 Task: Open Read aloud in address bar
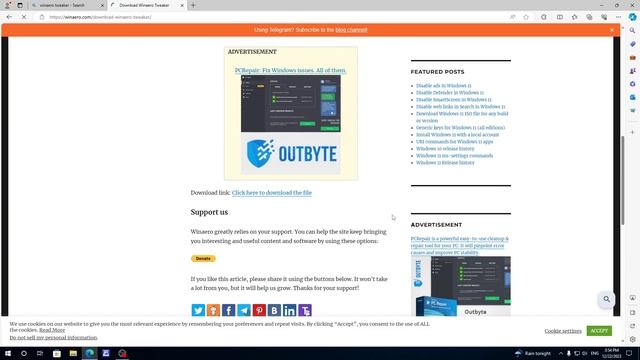click(x=512, y=17)
